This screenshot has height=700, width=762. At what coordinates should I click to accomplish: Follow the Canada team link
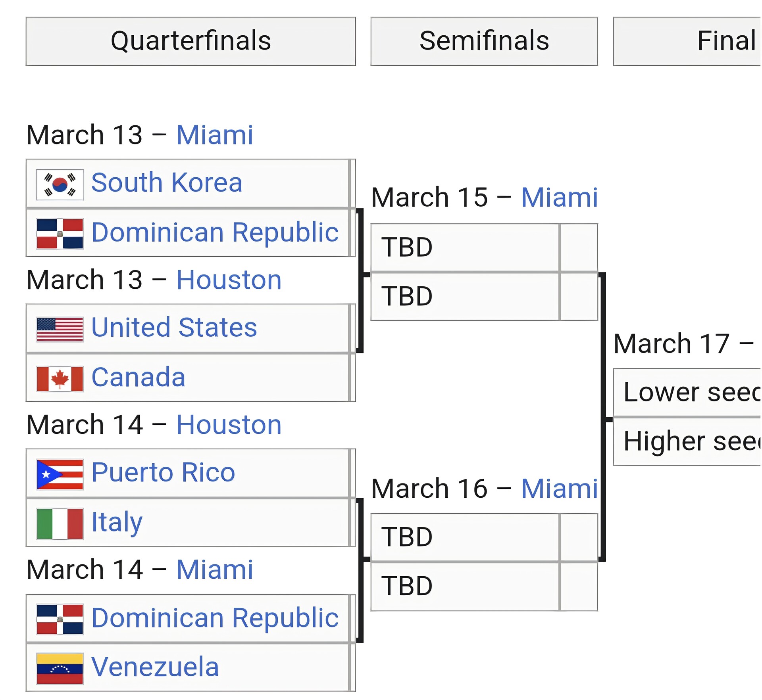click(138, 377)
